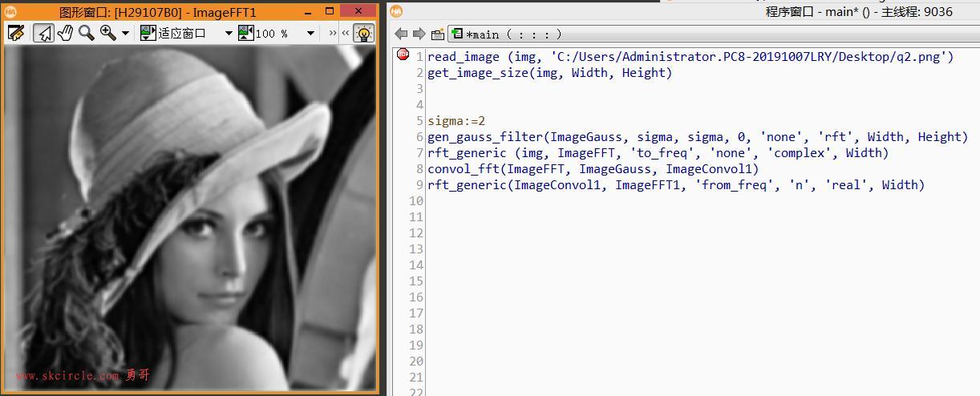The image size is (980, 396).
Task: Minimize the graphics window
Action: coord(309,11)
